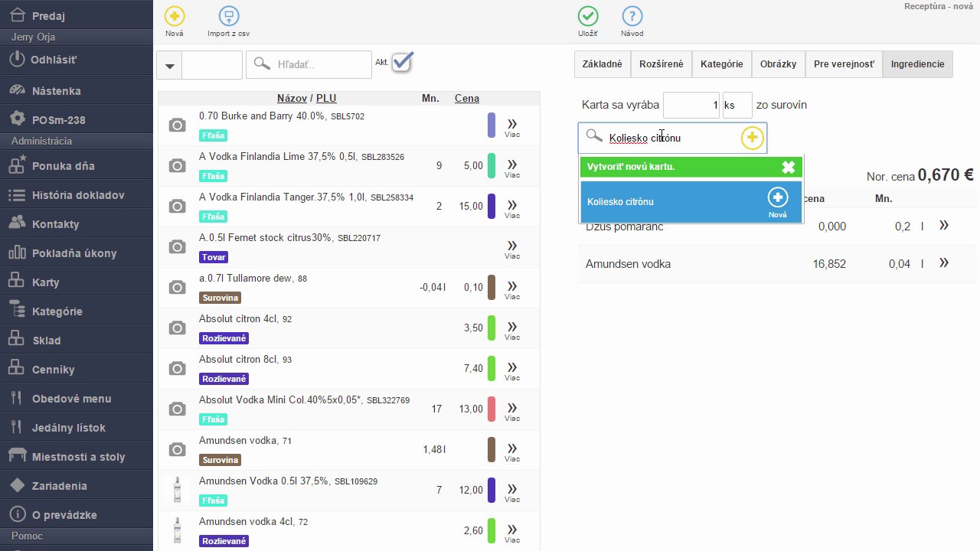Viewport: 980px width, 551px height.
Task: Click the Nová new card icon
Action: pyautogui.click(x=175, y=16)
